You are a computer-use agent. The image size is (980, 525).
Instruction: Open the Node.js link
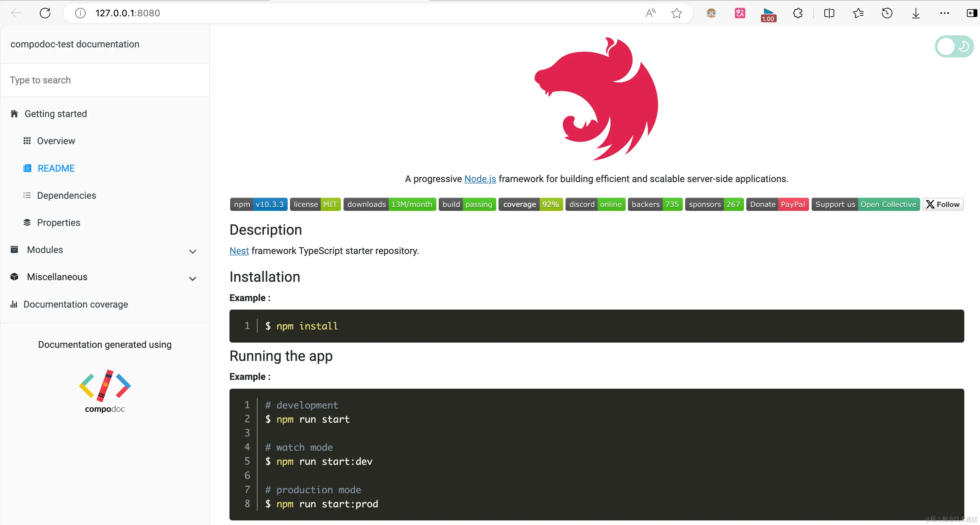coord(480,179)
